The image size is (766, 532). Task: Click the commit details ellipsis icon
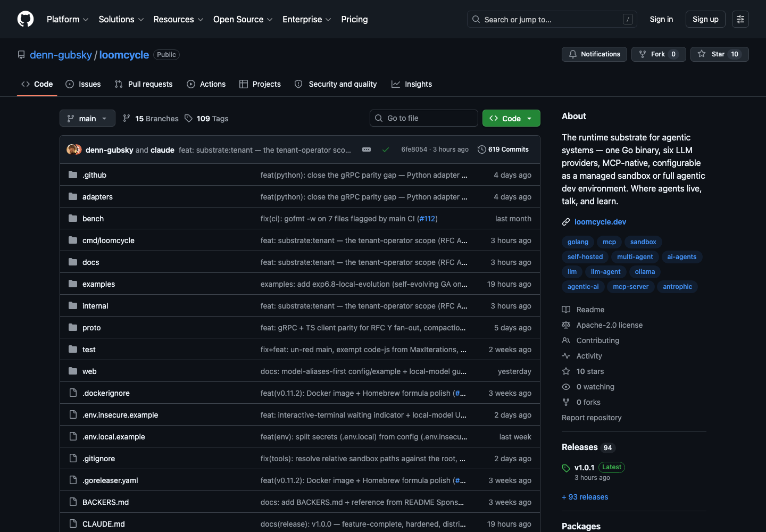(x=367, y=149)
